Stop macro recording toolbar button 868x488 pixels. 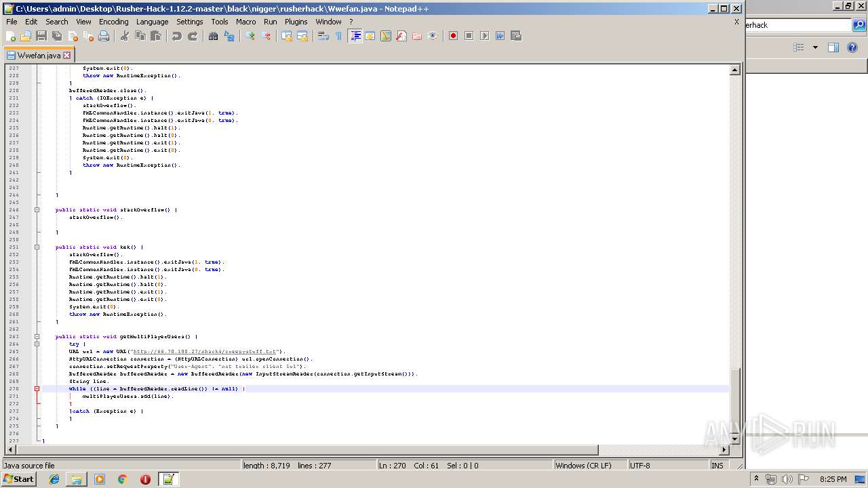coord(469,36)
